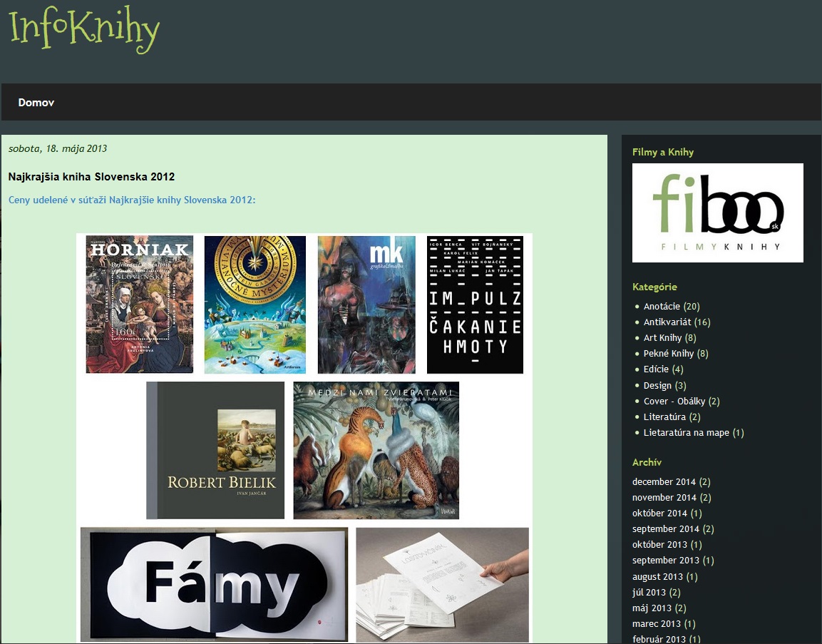Click the InfoKnihy blog logo

coord(84,31)
